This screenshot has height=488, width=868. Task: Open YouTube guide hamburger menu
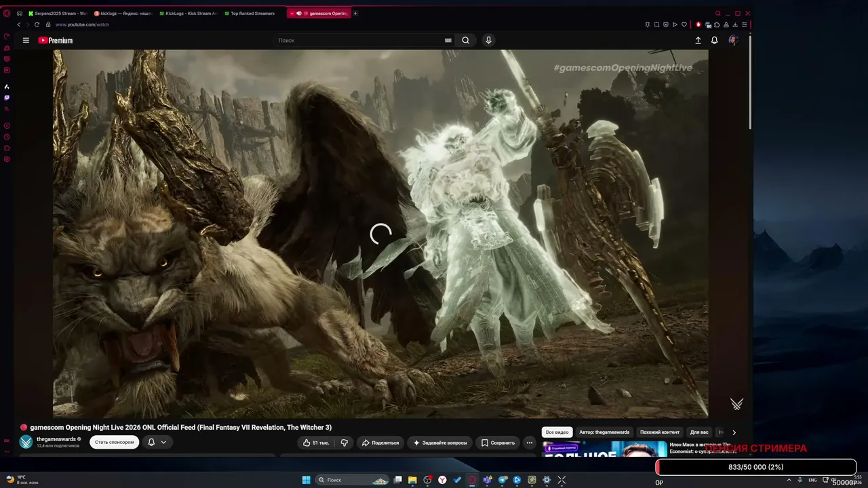pyautogui.click(x=26, y=41)
